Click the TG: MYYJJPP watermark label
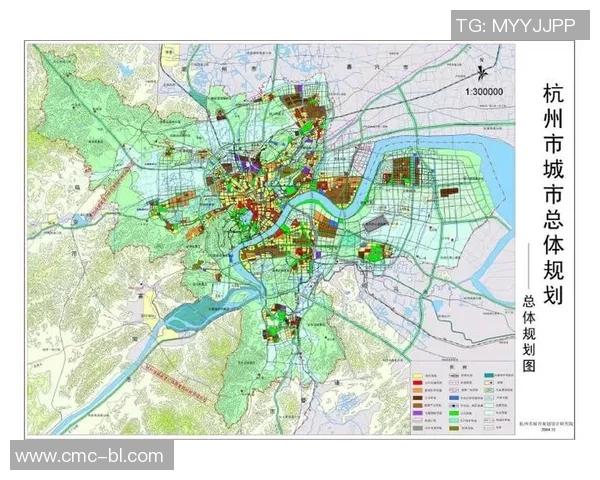 [516, 25]
